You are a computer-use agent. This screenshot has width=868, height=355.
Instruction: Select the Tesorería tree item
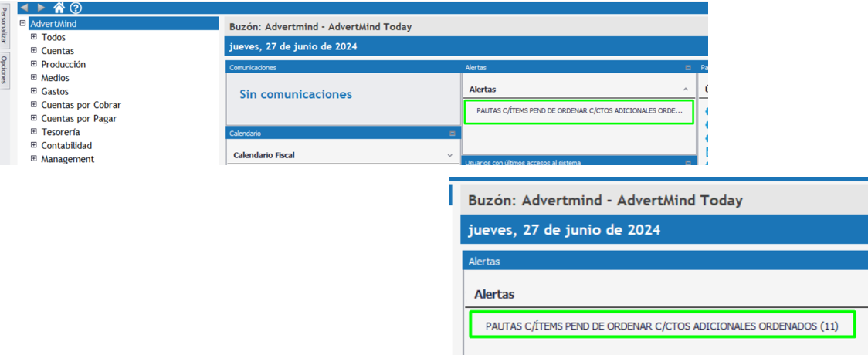(60, 132)
